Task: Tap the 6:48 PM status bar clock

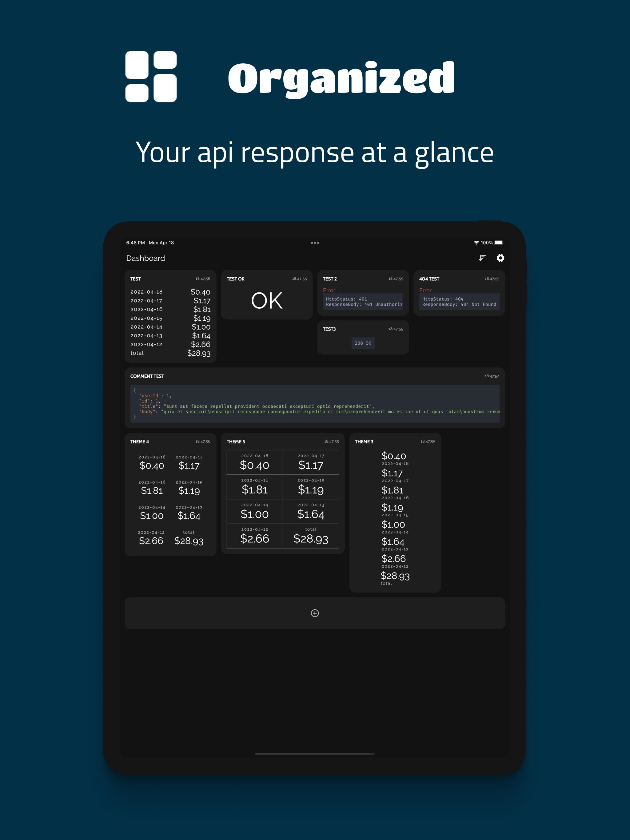Action: point(135,243)
